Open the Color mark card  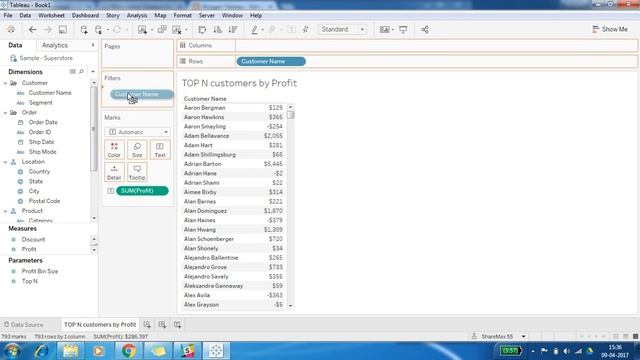pos(114,150)
